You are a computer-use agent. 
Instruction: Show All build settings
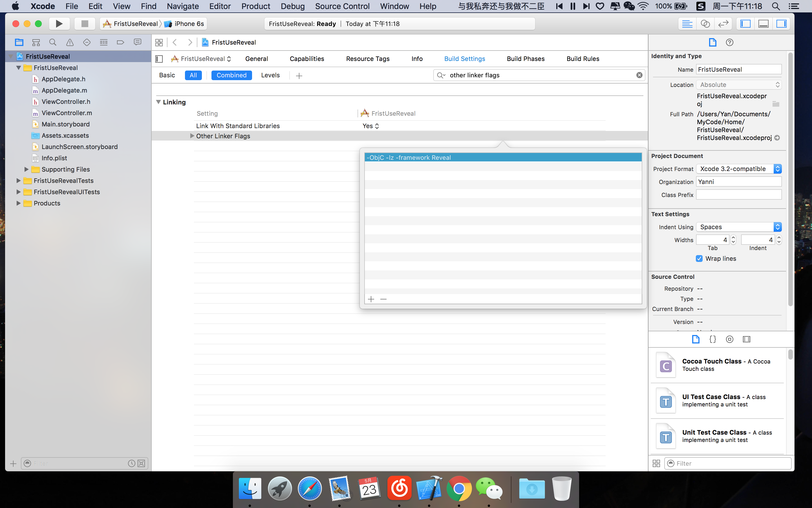[x=193, y=75]
